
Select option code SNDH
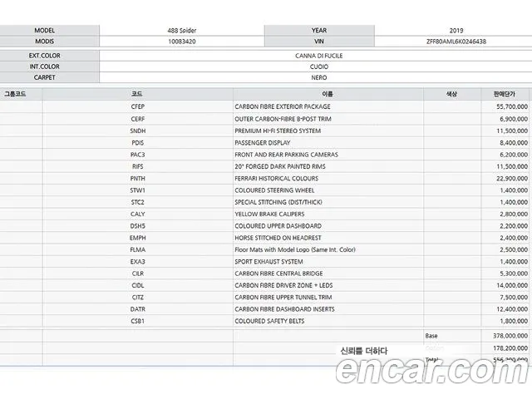tap(138, 131)
